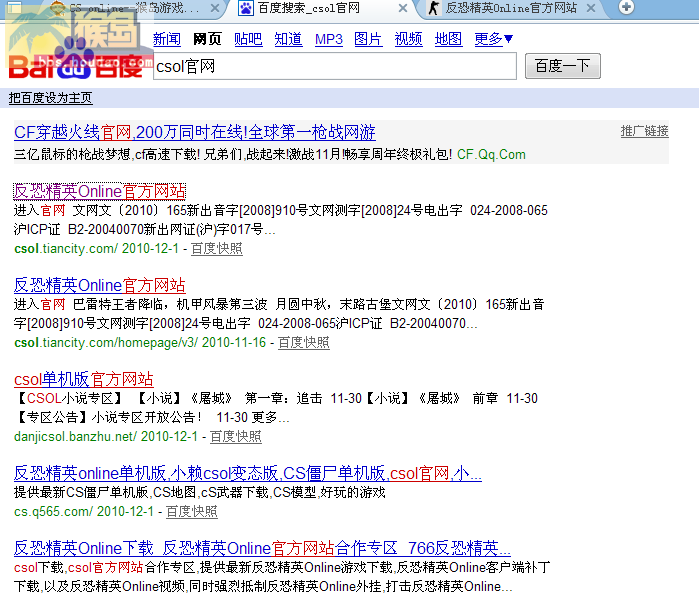This screenshot has width=699, height=599.
Task: Open the CF穿越火线官网 sponsored result
Action: click(x=195, y=132)
